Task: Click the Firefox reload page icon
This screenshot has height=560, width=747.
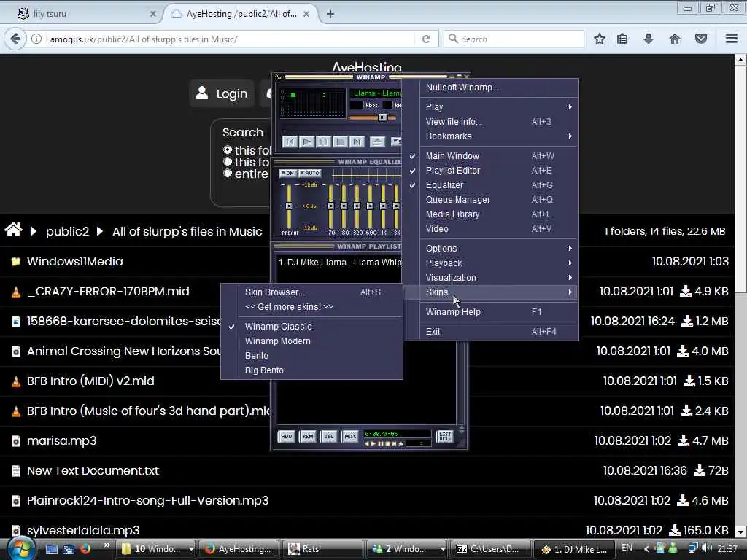Action: tap(426, 39)
